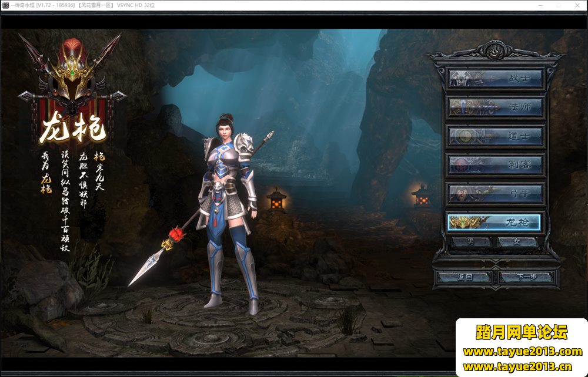Viewport: 588px width, 377px height.
Task: Click the verse line 龙胆不惧妖邪
Action: (x=83, y=180)
